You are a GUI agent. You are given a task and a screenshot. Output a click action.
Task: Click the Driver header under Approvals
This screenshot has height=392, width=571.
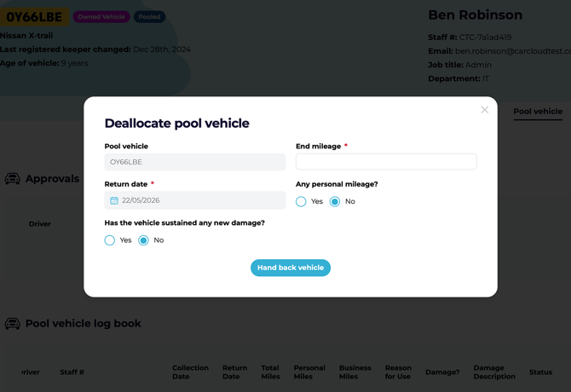coord(40,224)
